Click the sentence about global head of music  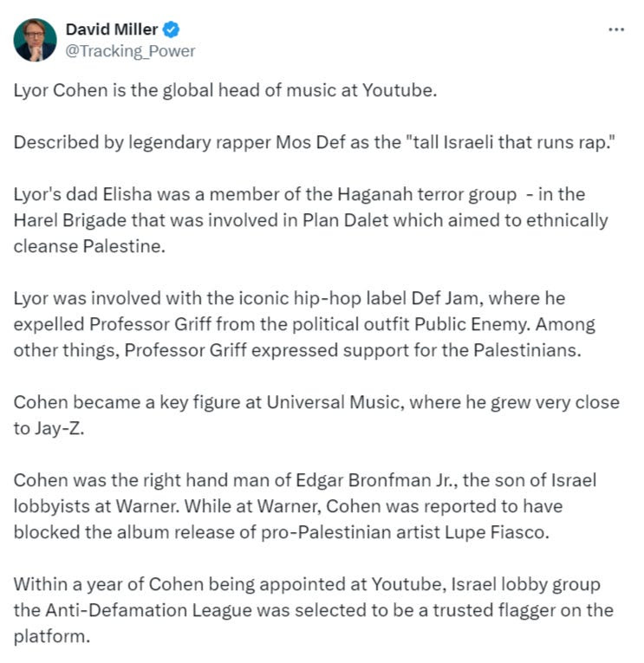(225, 90)
